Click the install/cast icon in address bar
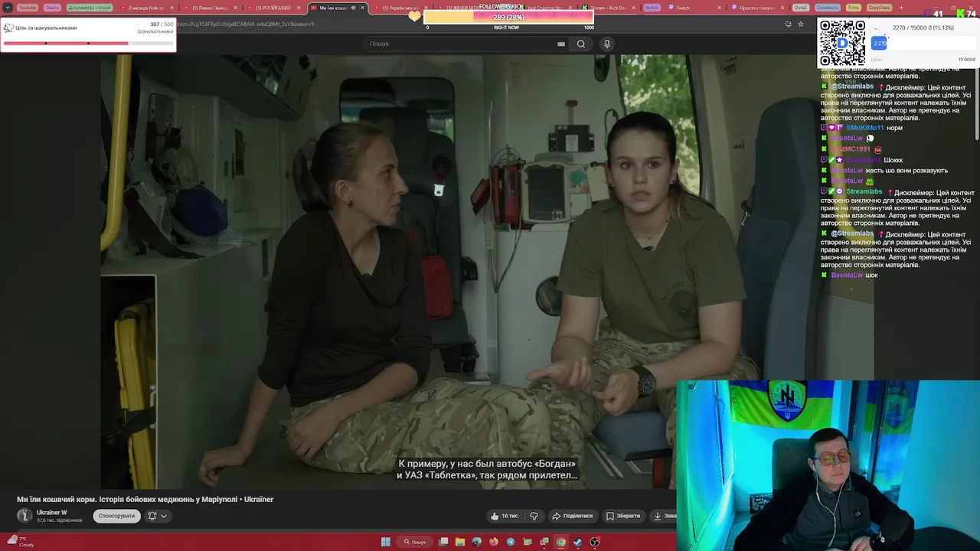 [x=788, y=24]
